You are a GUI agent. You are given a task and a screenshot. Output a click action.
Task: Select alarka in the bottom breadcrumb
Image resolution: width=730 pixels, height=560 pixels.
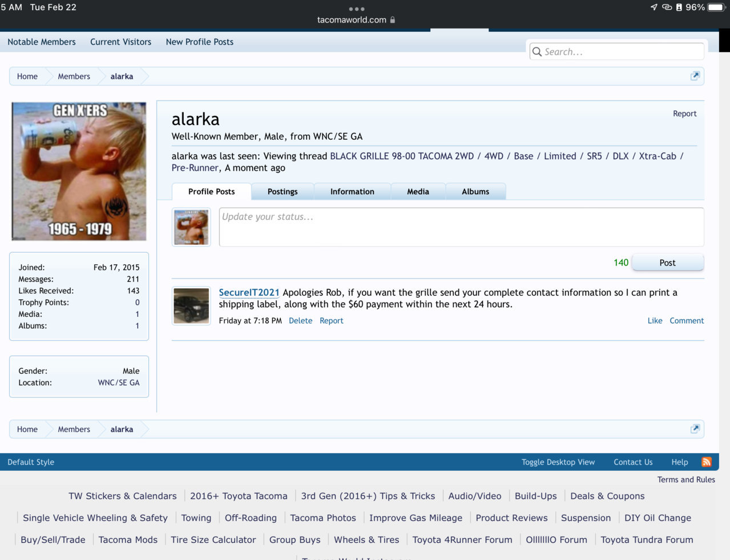coord(122,429)
